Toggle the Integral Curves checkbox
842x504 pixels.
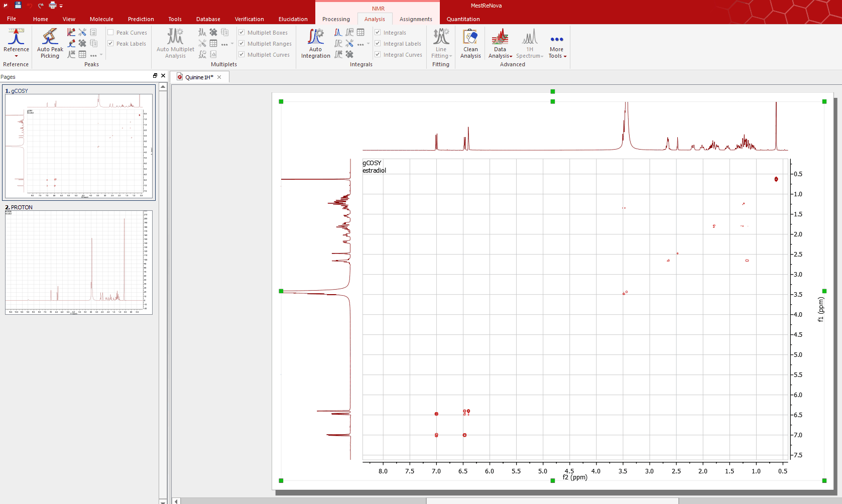[378, 55]
